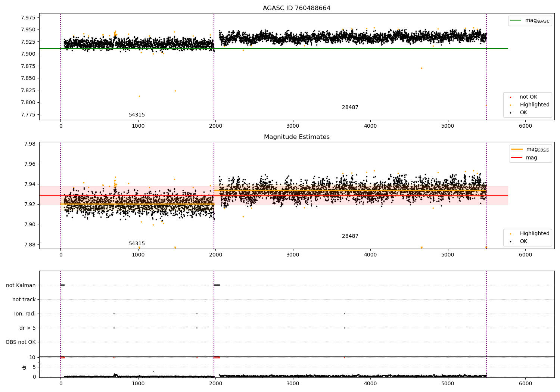Click the green line sample in the mag AGASC legend
Viewport: 560px width, 392px height.
516,21
